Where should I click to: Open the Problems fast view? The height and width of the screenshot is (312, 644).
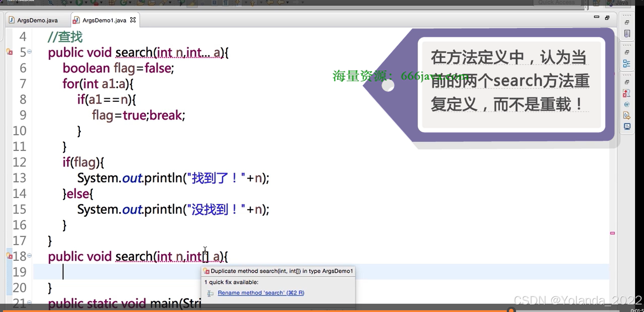627,93
